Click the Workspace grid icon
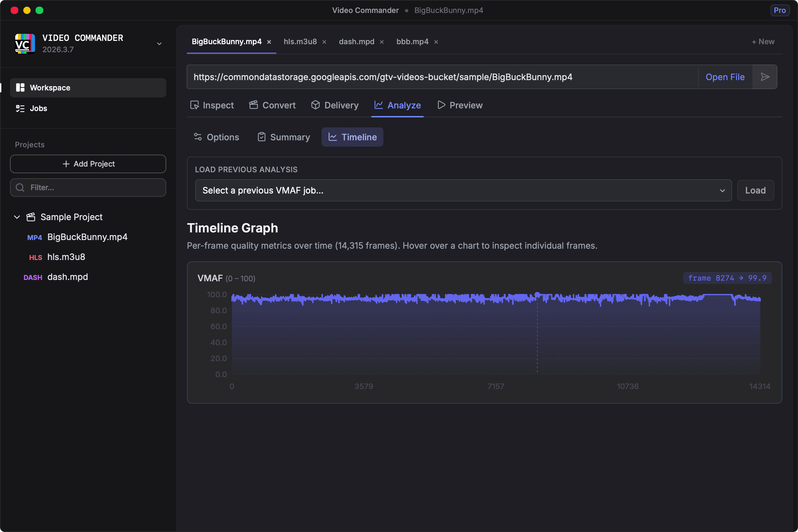This screenshot has width=798, height=532. [x=20, y=87]
